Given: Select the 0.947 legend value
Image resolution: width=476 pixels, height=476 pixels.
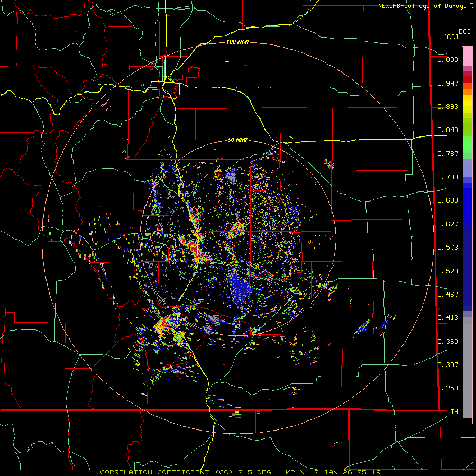Looking at the screenshot, I should click(x=448, y=83).
